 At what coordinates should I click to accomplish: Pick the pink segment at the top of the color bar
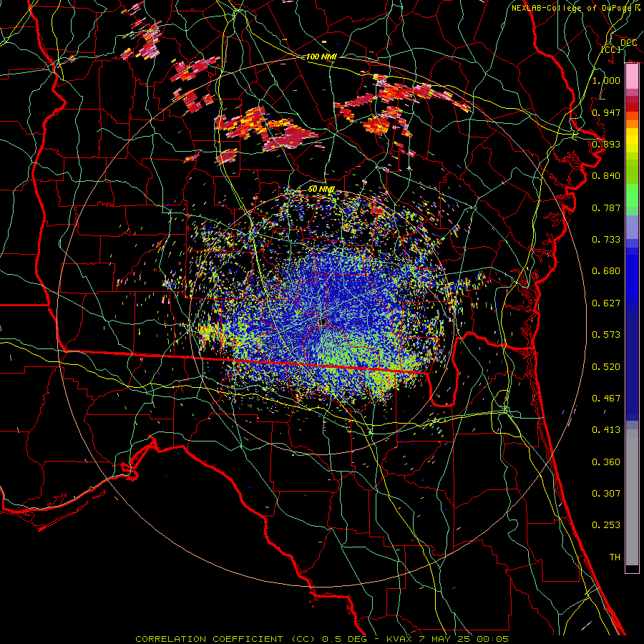632,77
